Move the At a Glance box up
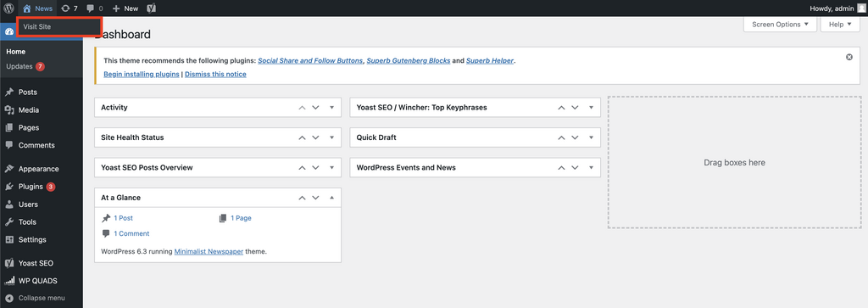The height and width of the screenshot is (308, 868). 302,197
